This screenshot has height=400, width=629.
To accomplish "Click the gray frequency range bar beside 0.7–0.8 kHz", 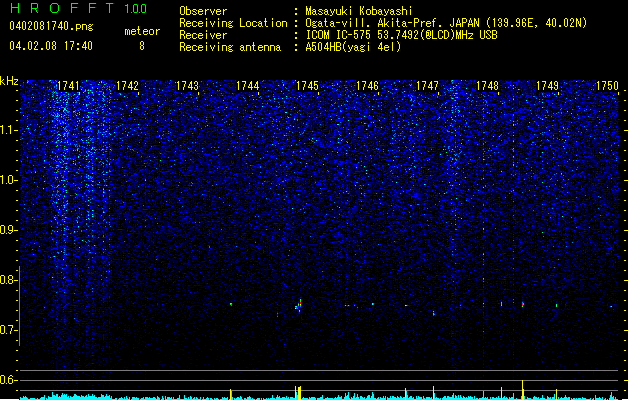I will tap(19, 306).
